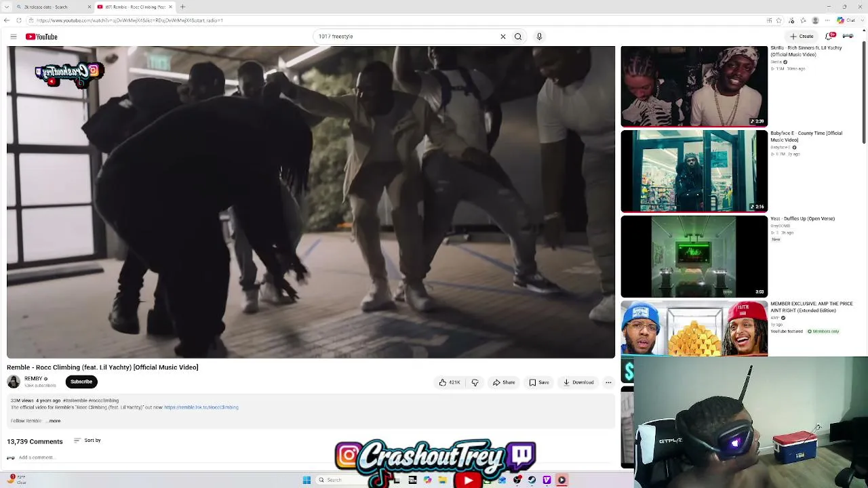Download the Rocc Climbing video

point(578,382)
